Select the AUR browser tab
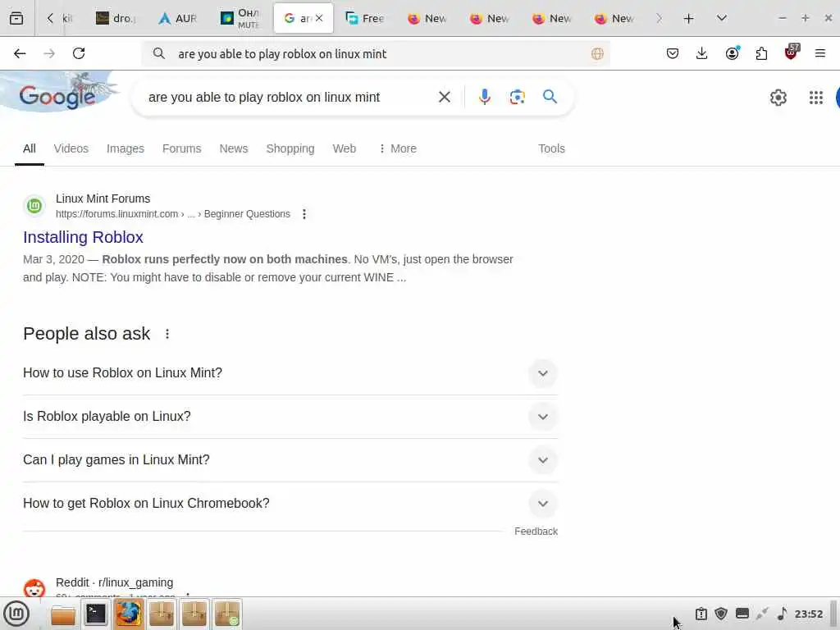Screen dimensions: 840x630 coord(178,18)
